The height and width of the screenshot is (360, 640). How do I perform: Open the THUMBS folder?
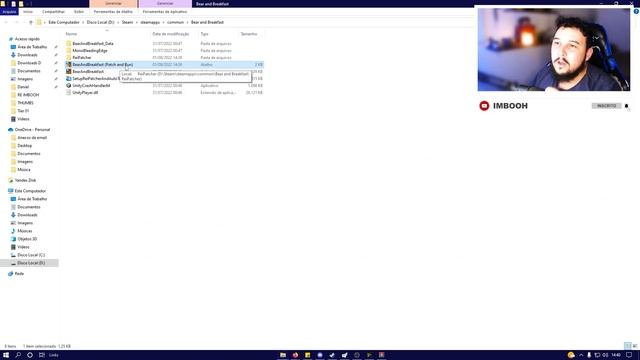click(25, 103)
